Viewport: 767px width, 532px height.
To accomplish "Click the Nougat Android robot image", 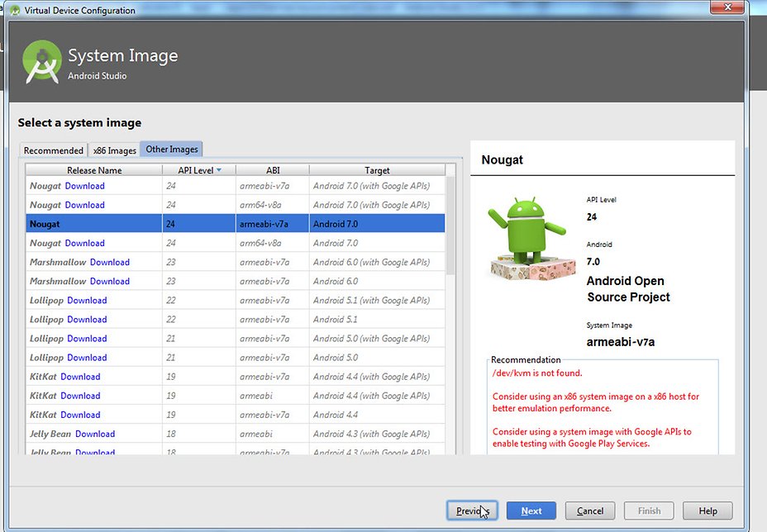I will pos(531,239).
